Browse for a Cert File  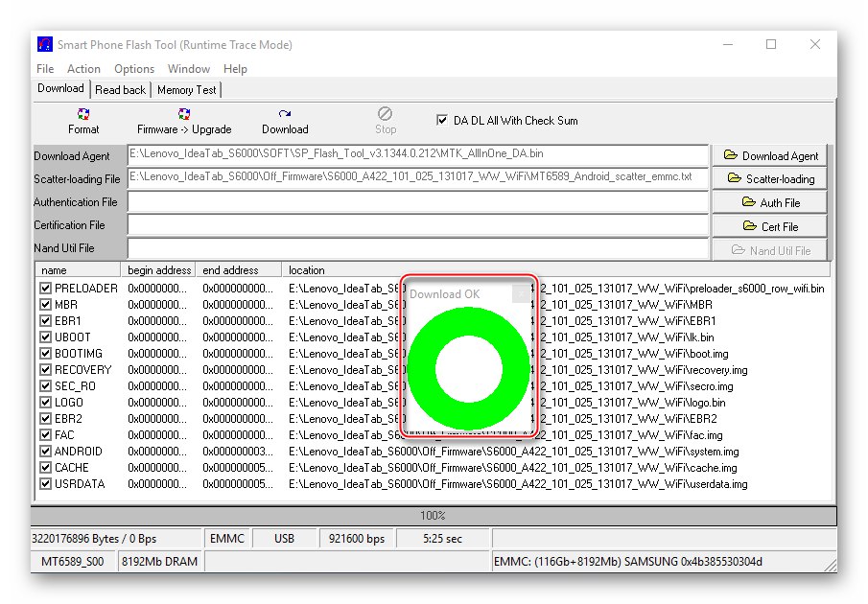point(769,225)
